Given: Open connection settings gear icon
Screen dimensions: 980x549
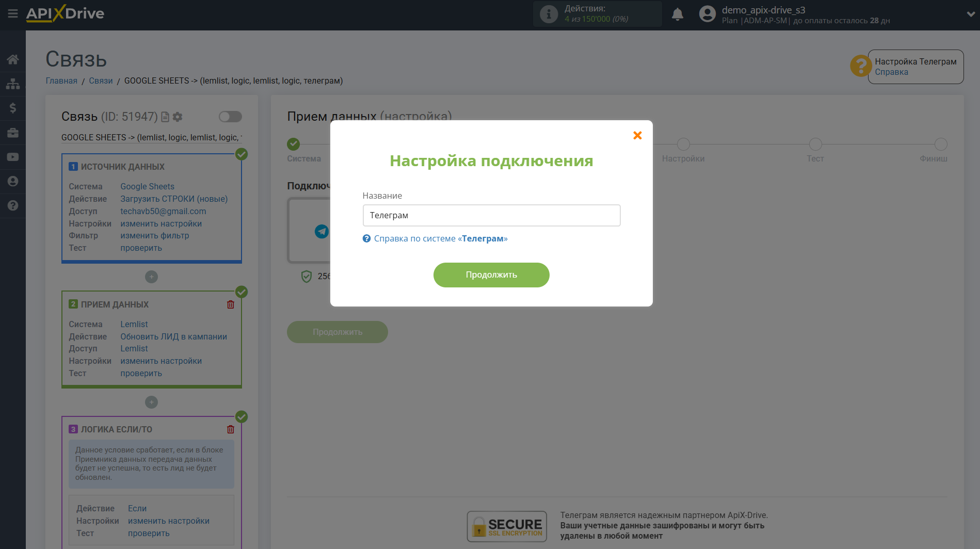Looking at the screenshot, I should (x=178, y=117).
